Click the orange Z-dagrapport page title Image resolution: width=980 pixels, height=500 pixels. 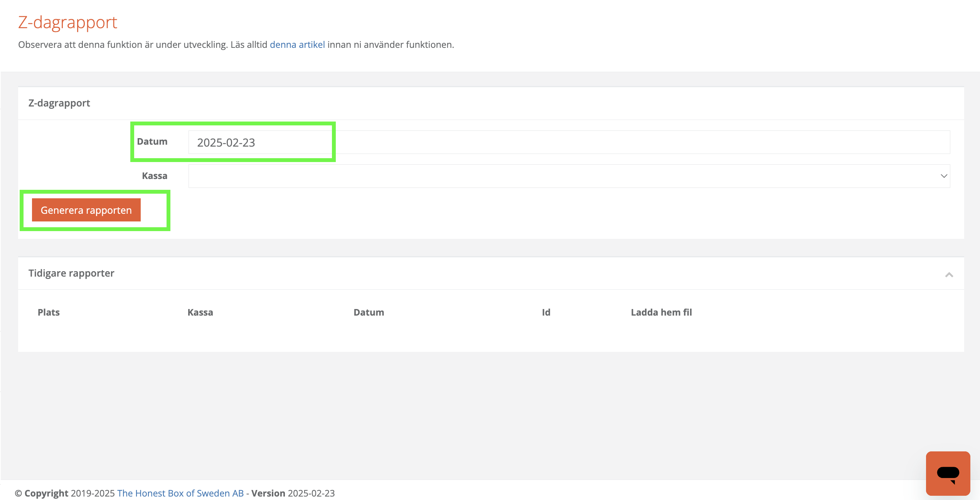coord(67,22)
